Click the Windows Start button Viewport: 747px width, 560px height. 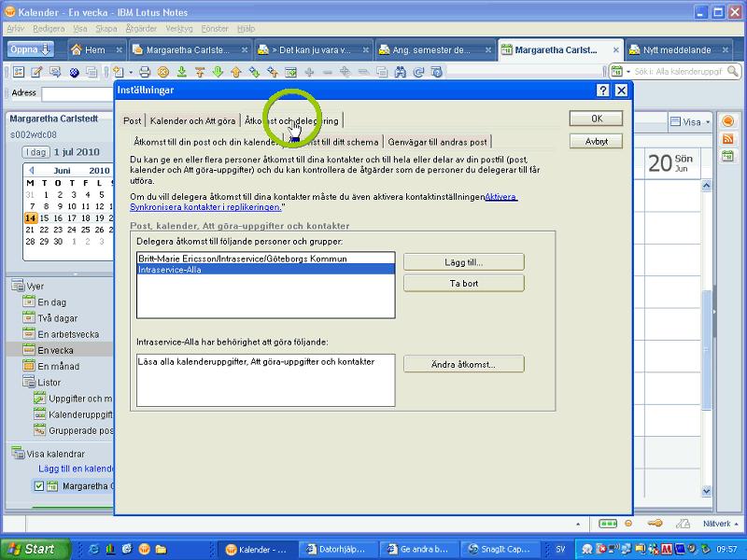[35, 549]
